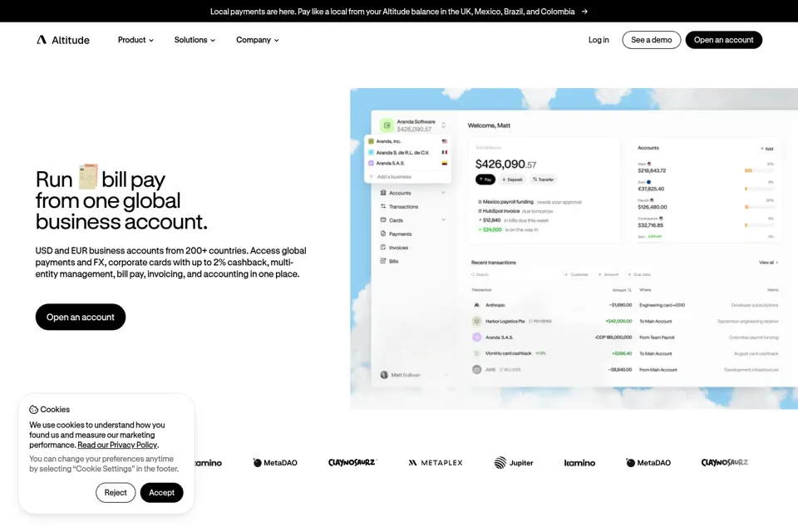This screenshot has height=532, width=798.
Task: Select Transactions in the dashboard sidebar
Action: point(404,207)
